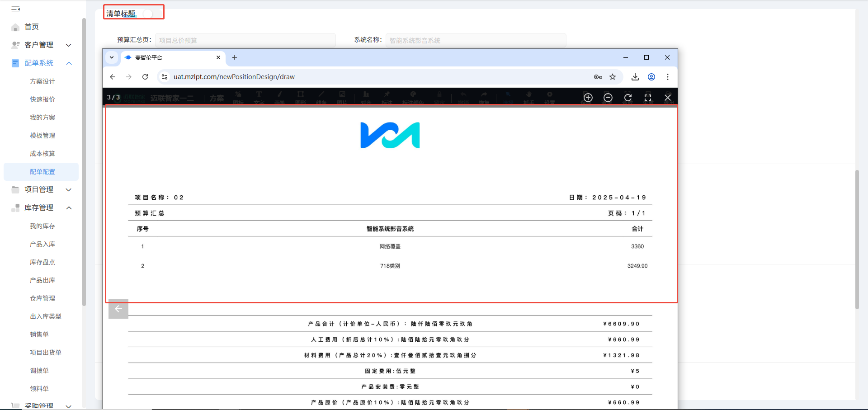Toggle fullscreen for the preview
The height and width of the screenshot is (410, 868).
pyautogui.click(x=648, y=98)
